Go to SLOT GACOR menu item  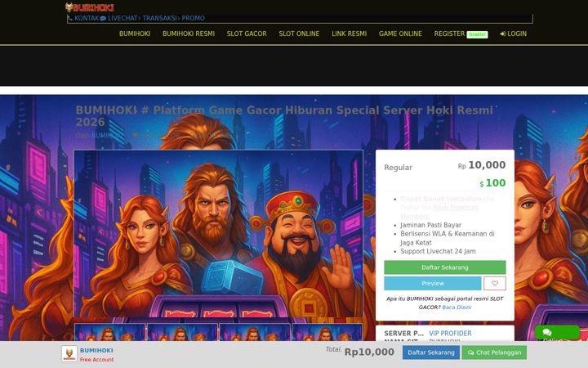click(247, 34)
